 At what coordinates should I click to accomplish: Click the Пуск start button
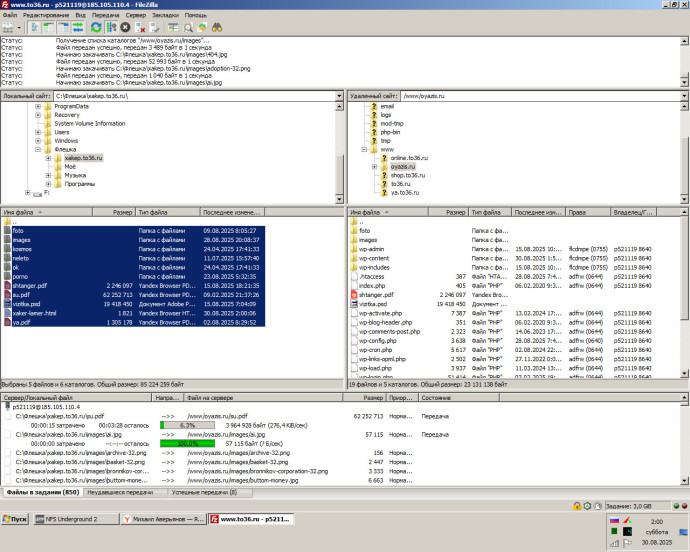point(15,519)
